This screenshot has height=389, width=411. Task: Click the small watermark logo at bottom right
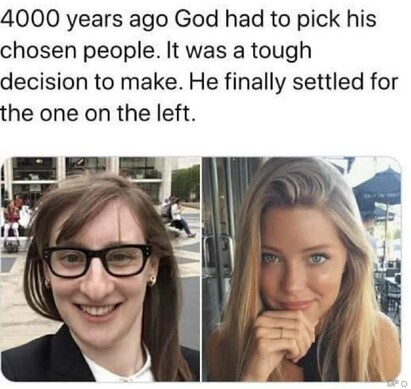[394, 383]
